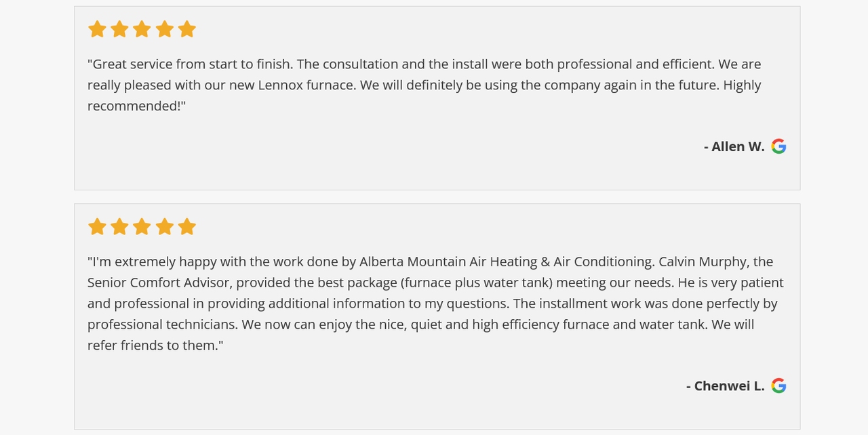Click third star in Allen W.'s review

click(x=142, y=29)
